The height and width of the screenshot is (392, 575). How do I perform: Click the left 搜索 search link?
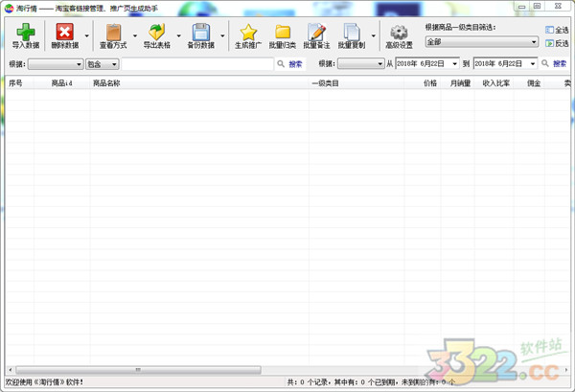point(295,64)
